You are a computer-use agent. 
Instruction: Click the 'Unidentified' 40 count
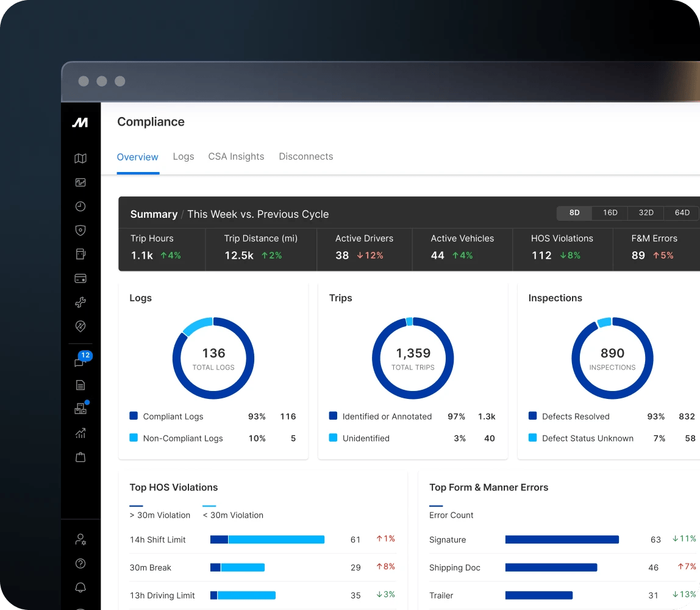click(490, 439)
